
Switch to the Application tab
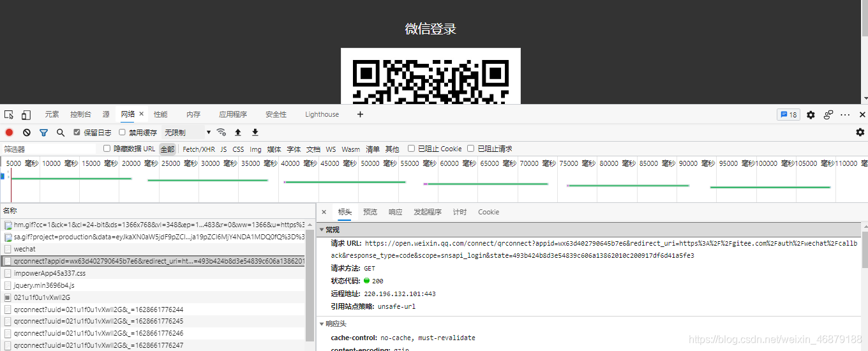[x=233, y=115]
